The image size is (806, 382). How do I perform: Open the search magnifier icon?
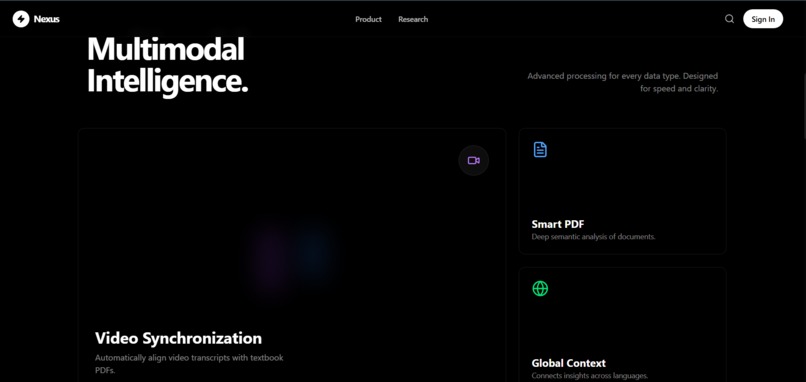(x=729, y=19)
